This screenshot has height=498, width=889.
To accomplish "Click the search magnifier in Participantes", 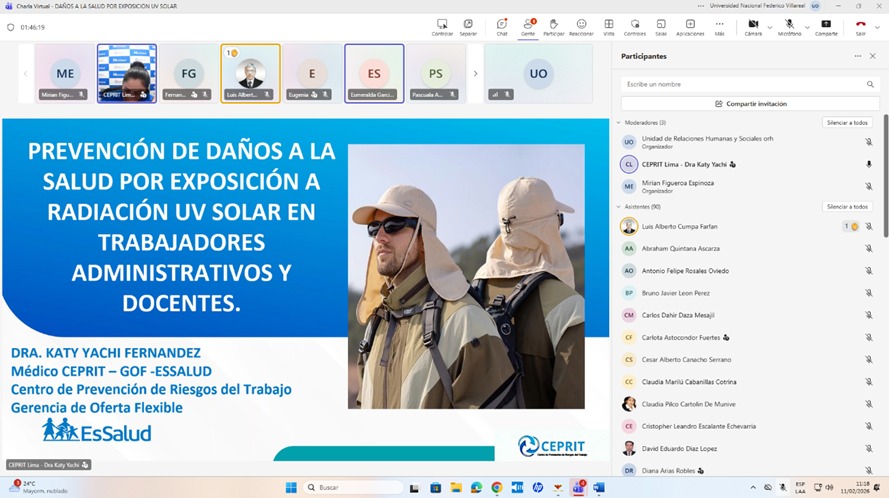I will tap(870, 84).
